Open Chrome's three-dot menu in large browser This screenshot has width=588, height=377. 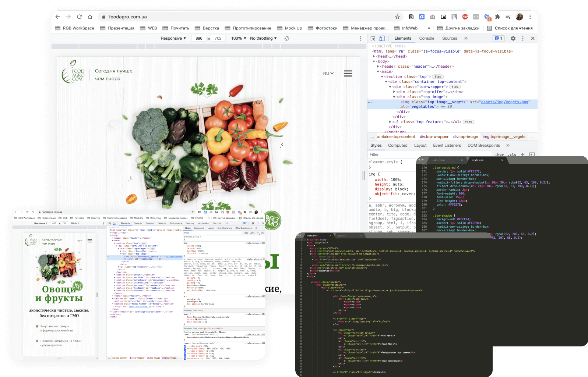pyautogui.click(x=530, y=17)
